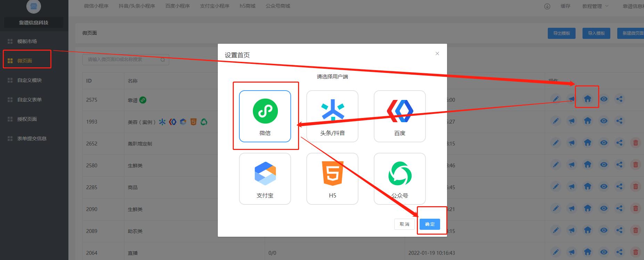Close the 设置首页 dialog
Screen dimensions: 644x260
[x=437, y=53]
